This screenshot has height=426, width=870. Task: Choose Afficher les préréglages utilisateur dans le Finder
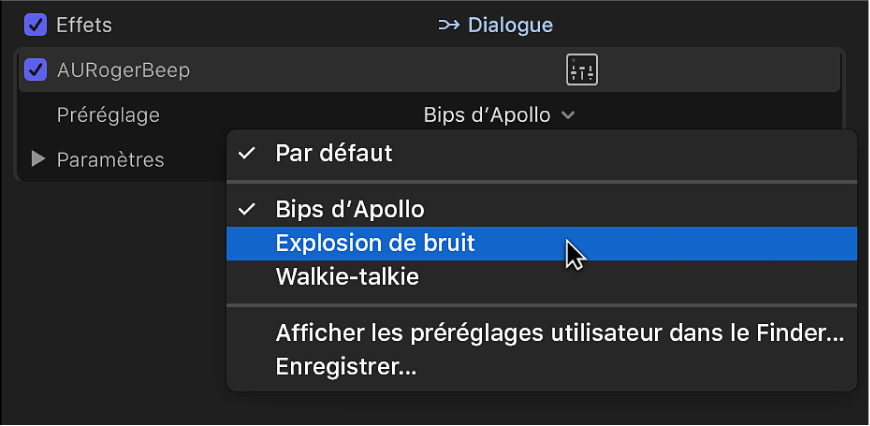[560, 334]
